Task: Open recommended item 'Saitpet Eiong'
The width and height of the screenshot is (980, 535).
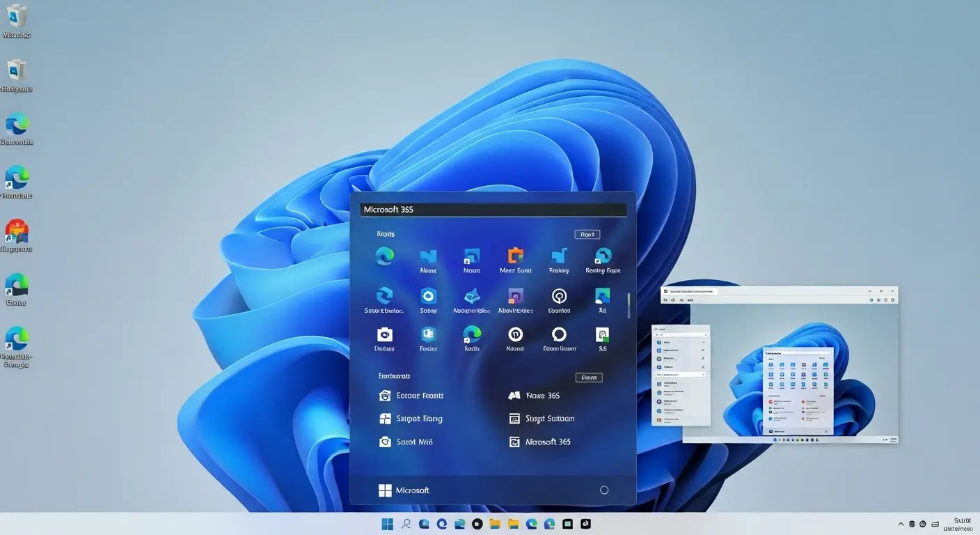Action: [x=411, y=419]
